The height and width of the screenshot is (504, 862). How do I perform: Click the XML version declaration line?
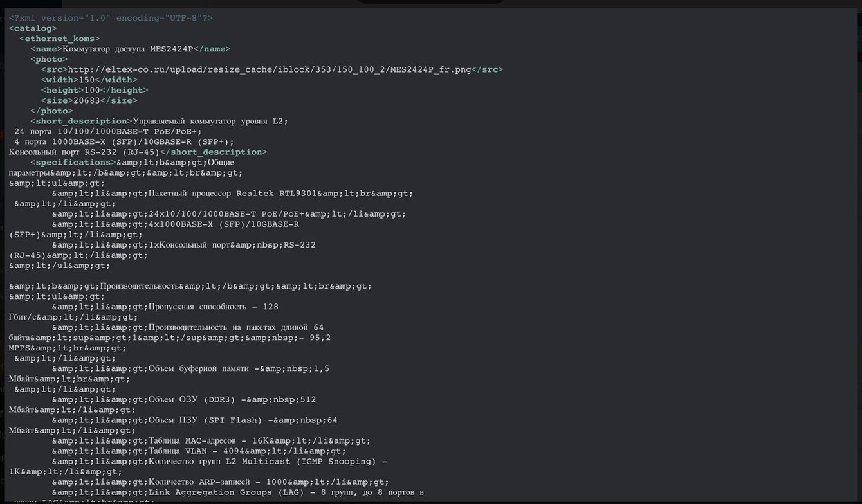tap(111, 18)
